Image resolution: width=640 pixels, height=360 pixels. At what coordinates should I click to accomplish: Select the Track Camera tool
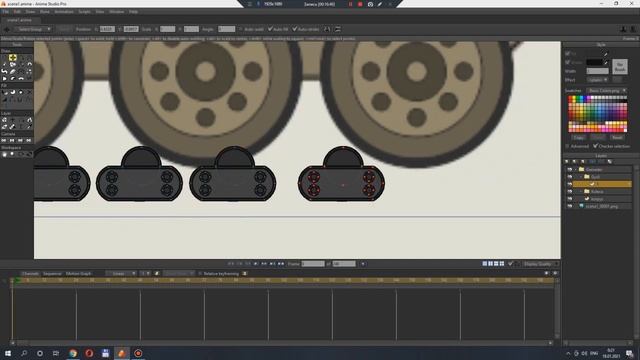[4, 140]
